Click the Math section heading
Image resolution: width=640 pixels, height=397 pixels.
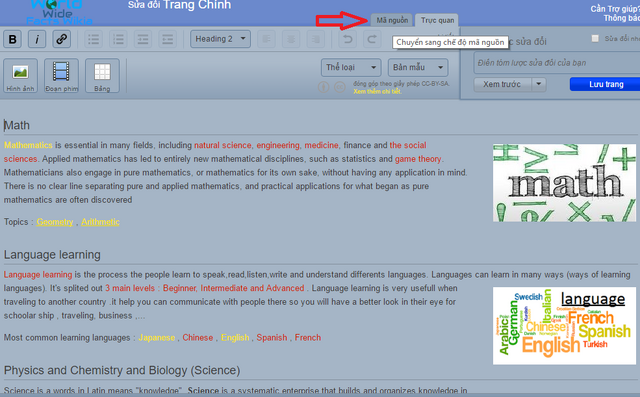tap(17, 125)
